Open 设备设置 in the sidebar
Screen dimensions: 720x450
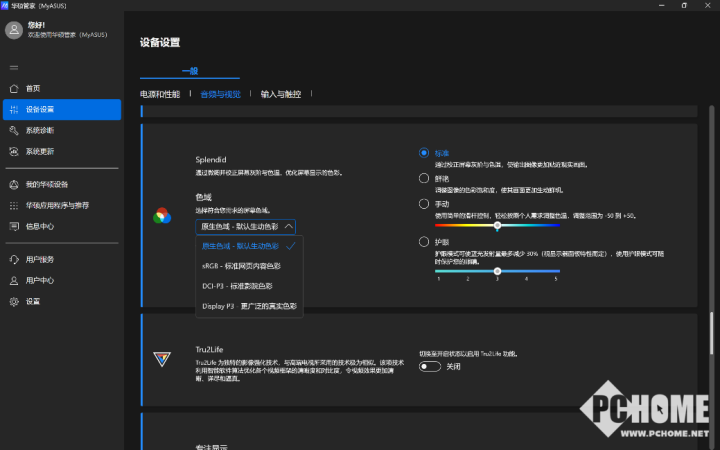(62, 109)
